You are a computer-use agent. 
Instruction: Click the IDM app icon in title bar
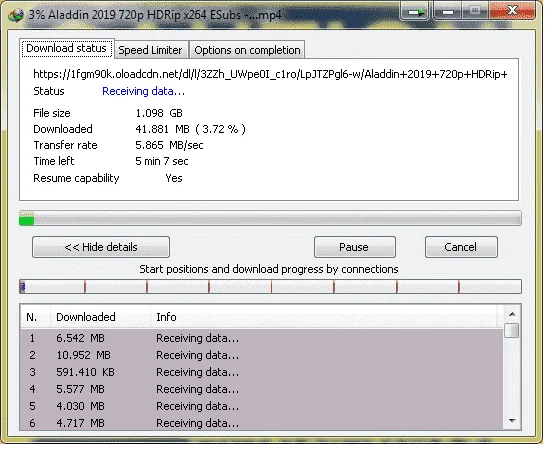click(x=15, y=15)
